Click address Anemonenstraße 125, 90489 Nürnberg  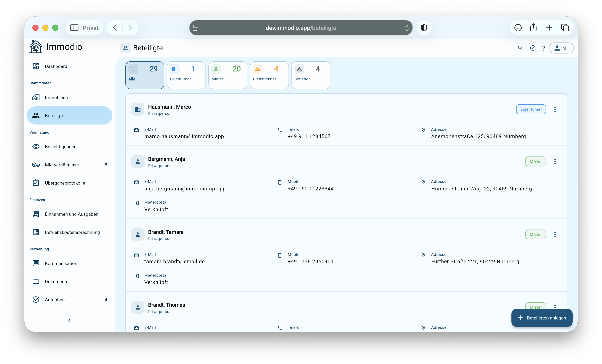pos(478,136)
